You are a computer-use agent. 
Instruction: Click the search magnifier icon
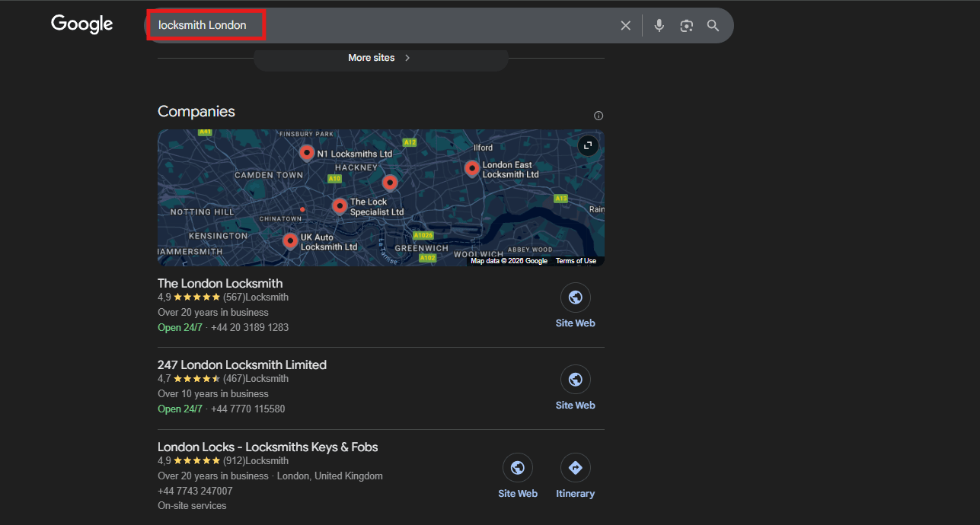[713, 25]
